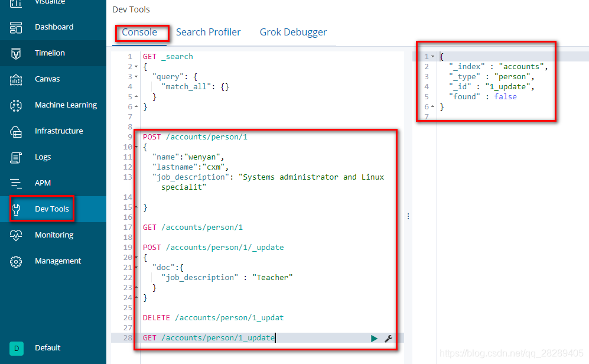The image size is (589, 364).
Task: Click the APM lines icon
Action: [16, 183]
